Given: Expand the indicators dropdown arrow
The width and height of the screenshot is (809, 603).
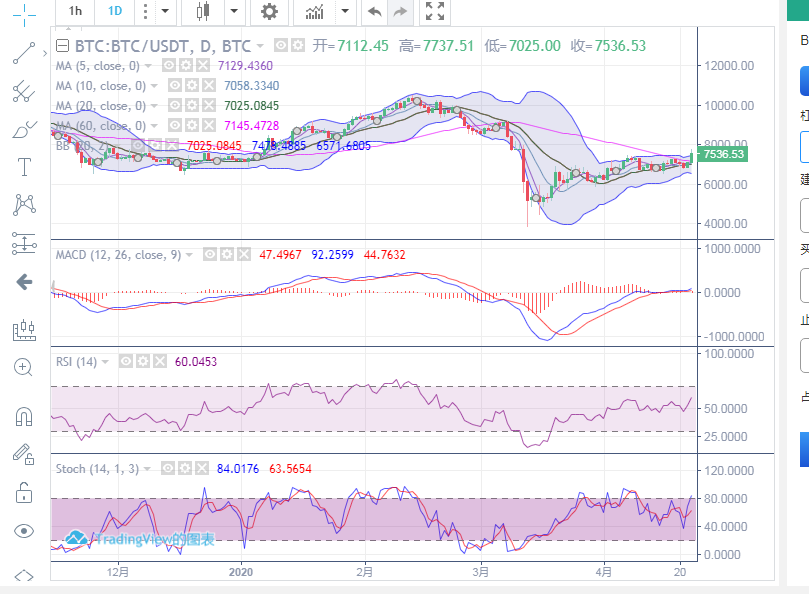Looking at the screenshot, I should (x=346, y=11).
